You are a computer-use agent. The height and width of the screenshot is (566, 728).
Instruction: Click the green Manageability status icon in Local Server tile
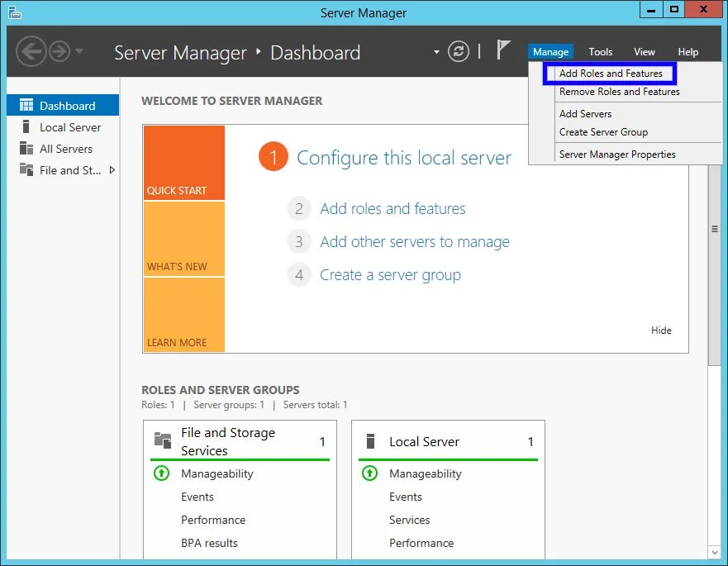click(369, 473)
